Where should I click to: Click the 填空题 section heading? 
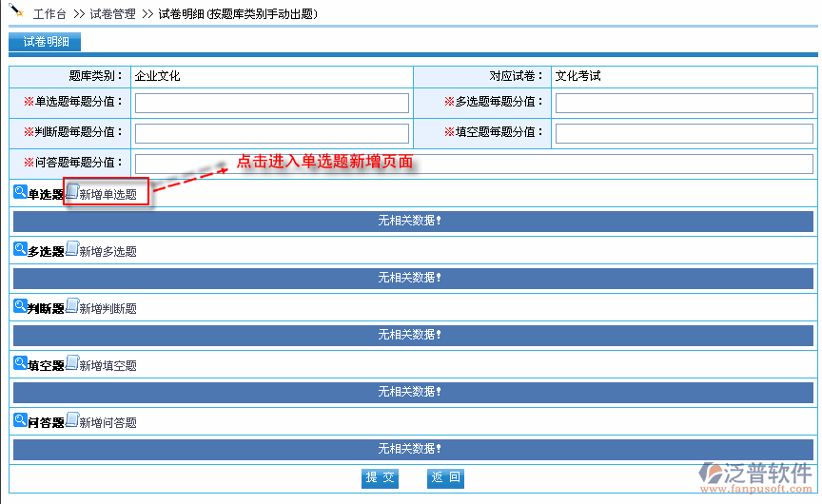tap(46, 366)
